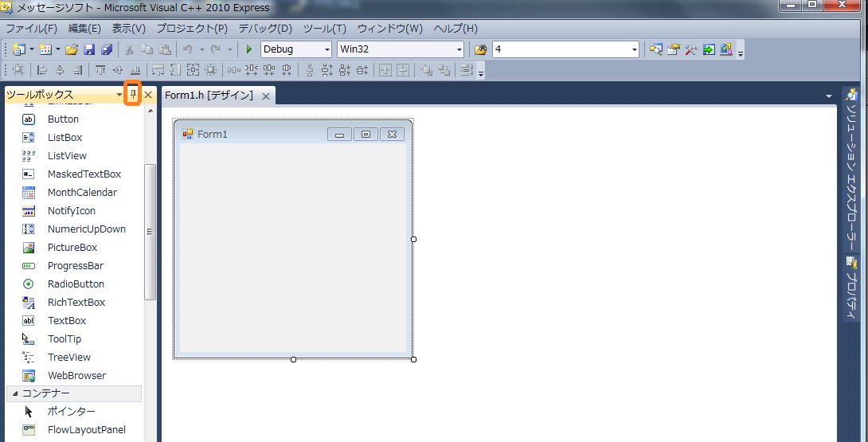The width and height of the screenshot is (868, 442).
Task: Open the toolbox window position arrow
Action: [x=119, y=96]
